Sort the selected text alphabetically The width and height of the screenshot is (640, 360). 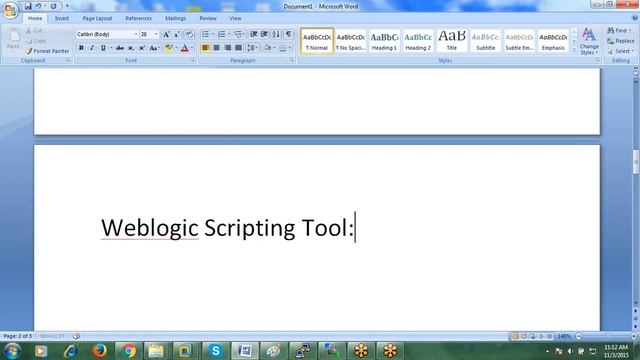[276, 34]
